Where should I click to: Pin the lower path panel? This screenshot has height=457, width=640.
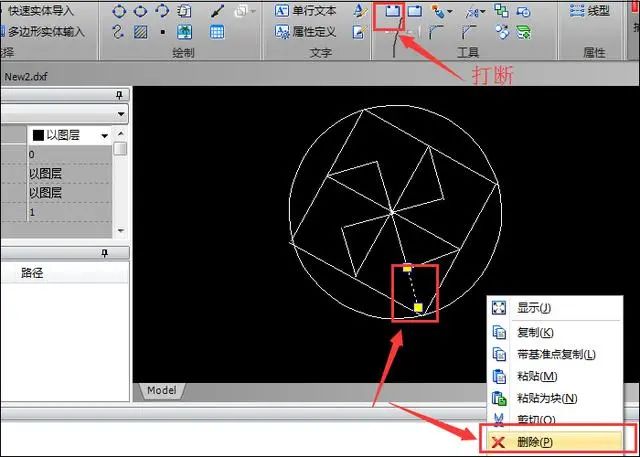point(104,253)
